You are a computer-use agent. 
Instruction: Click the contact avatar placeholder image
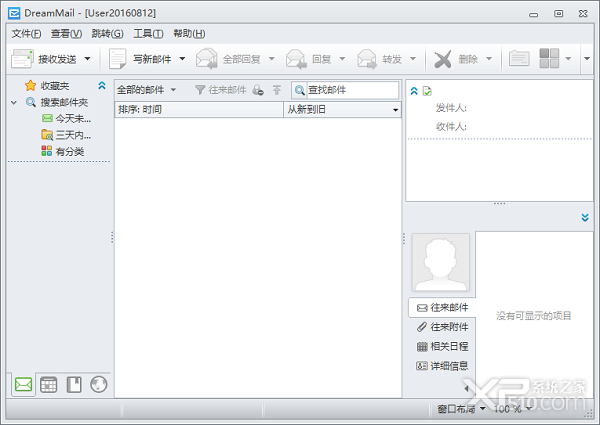coord(441,262)
